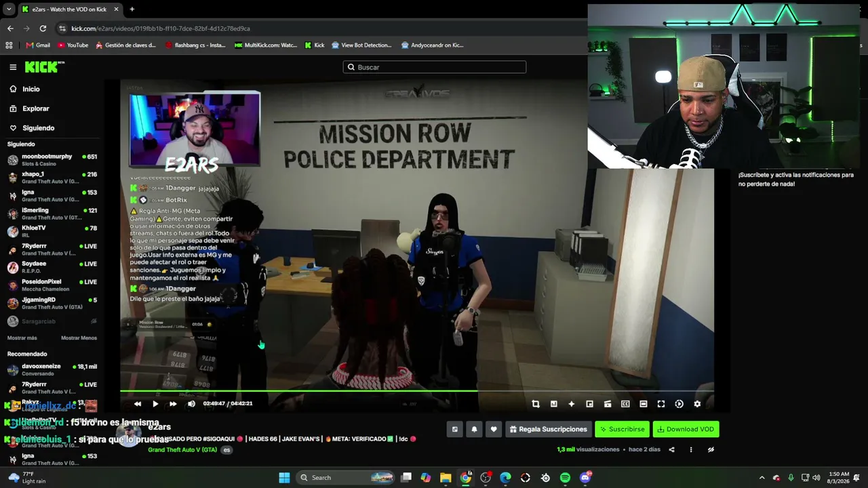
Task: Rewind the VOD player
Action: point(138,404)
